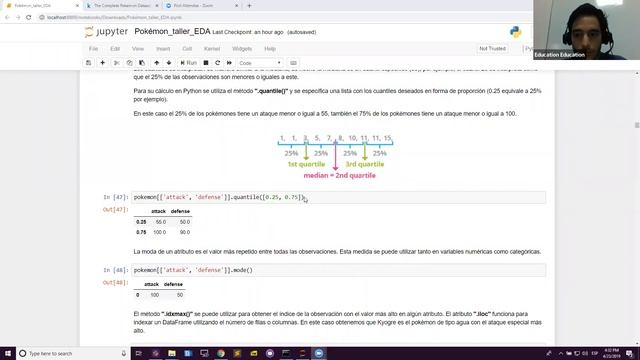Click the Out[48] output prompt
Image resolution: width=640 pixels, height=360 pixels.
coord(116,282)
